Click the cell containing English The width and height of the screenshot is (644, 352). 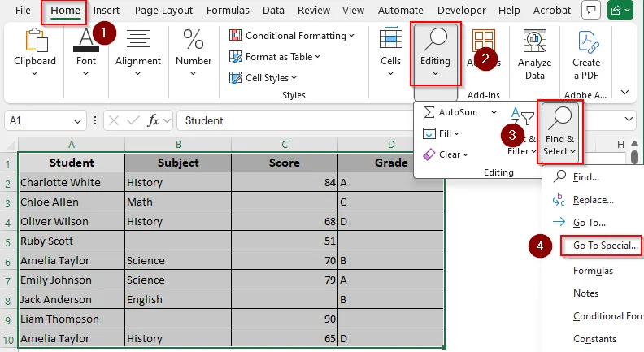pos(178,299)
